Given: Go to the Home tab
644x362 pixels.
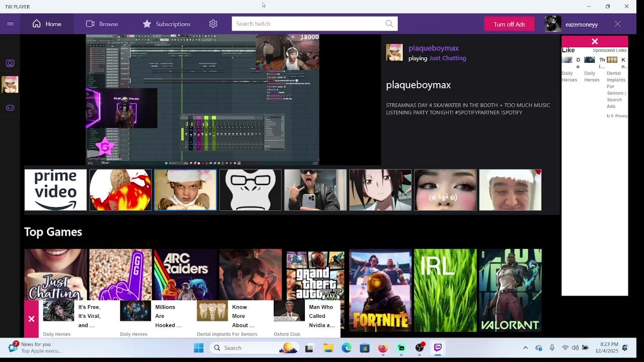Looking at the screenshot, I should [x=47, y=24].
